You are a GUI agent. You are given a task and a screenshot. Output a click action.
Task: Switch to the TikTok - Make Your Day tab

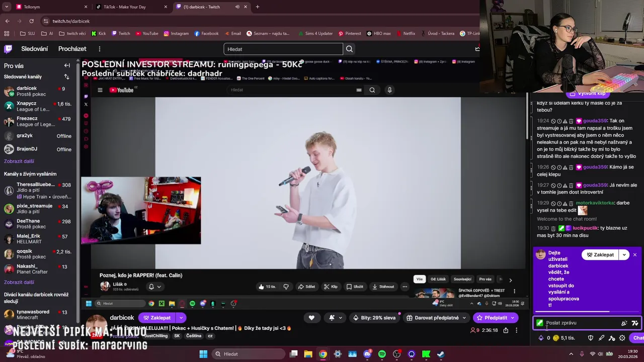point(132,7)
